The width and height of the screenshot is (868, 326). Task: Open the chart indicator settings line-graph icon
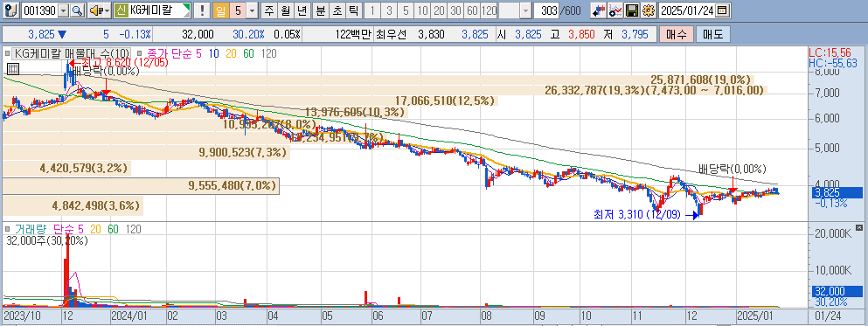[x=615, y=10]
